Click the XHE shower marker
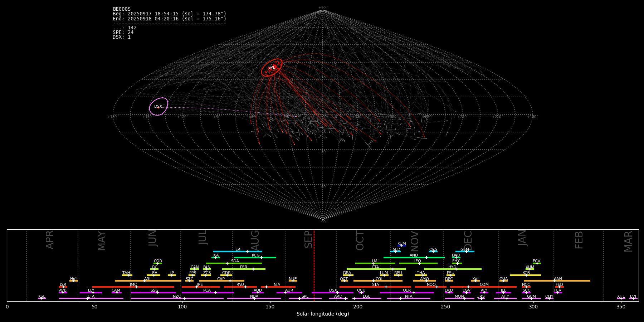The image size is (644, 322). (621, 298)
